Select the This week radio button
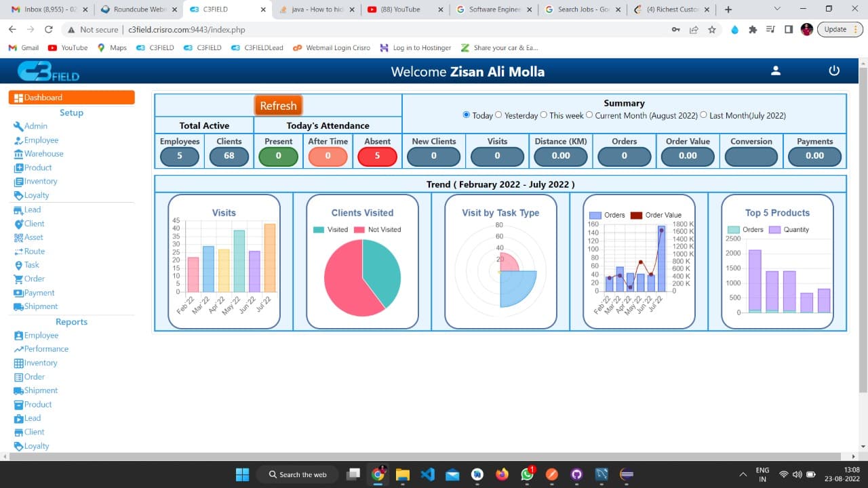868x488 pixels. tap(544, 115)
